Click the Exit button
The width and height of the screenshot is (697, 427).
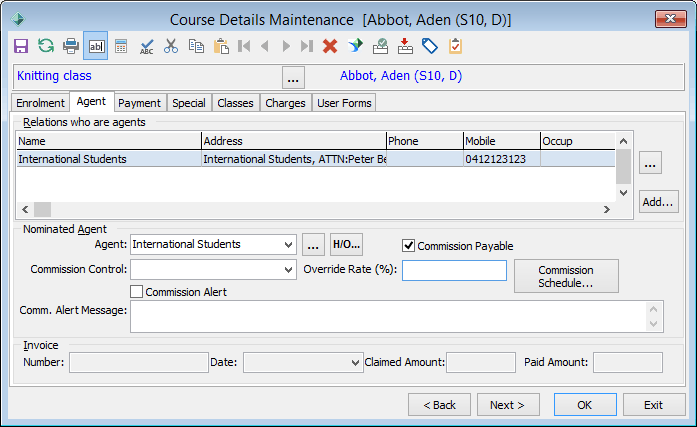[x=653, y=405]
